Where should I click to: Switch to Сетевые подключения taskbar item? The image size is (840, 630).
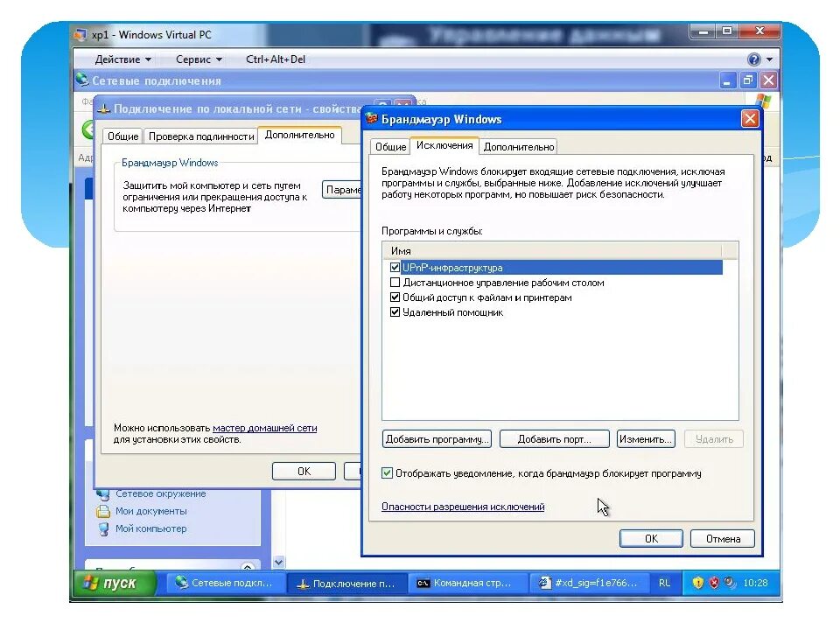click(x=224, y=583)
